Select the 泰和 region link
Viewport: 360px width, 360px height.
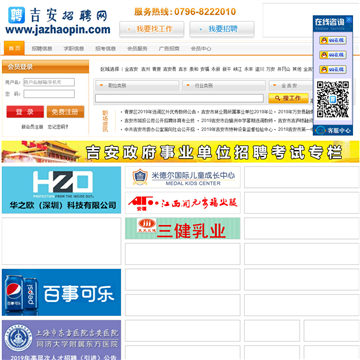(x=194, y=69)
